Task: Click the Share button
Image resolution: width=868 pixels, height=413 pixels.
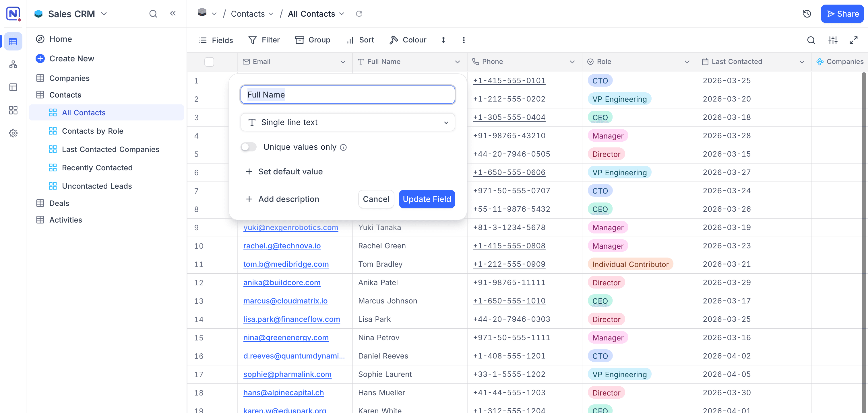Action: [x=842, y=14]
